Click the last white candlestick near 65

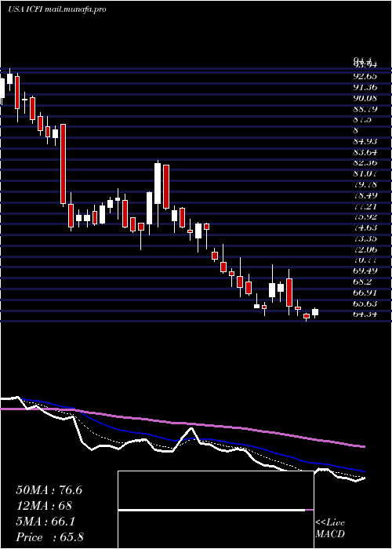[x=315, y=312]
